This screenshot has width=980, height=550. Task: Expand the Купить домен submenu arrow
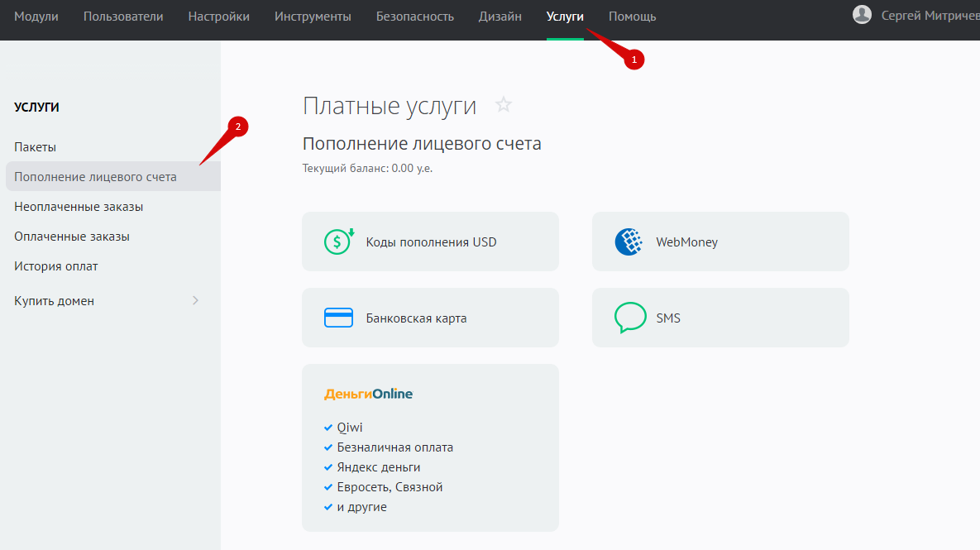click(196, 300)
